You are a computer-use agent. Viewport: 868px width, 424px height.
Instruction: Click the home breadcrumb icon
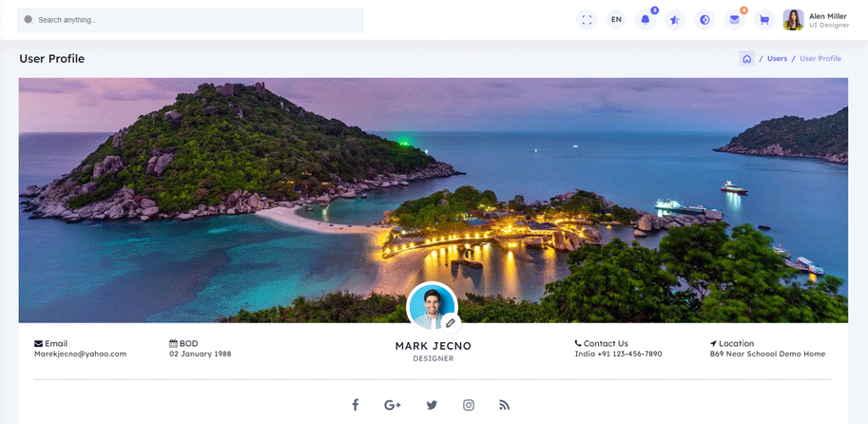(747, 59)
